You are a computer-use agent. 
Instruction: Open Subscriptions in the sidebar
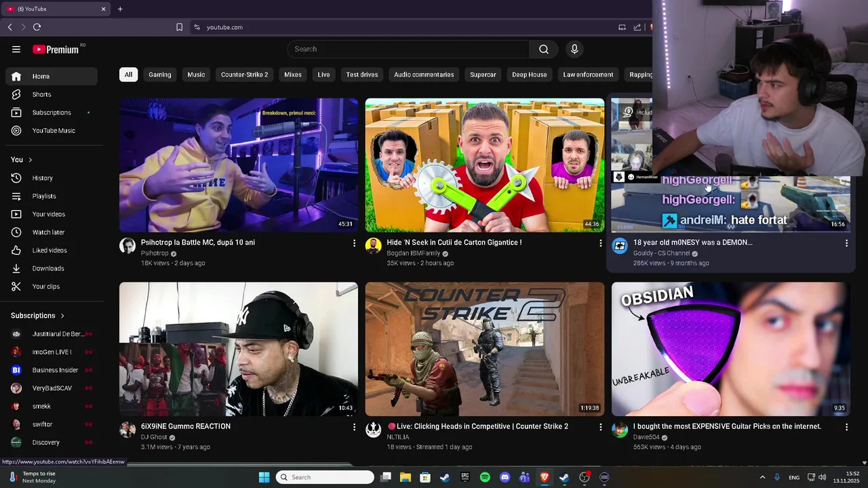coord(52,113)
